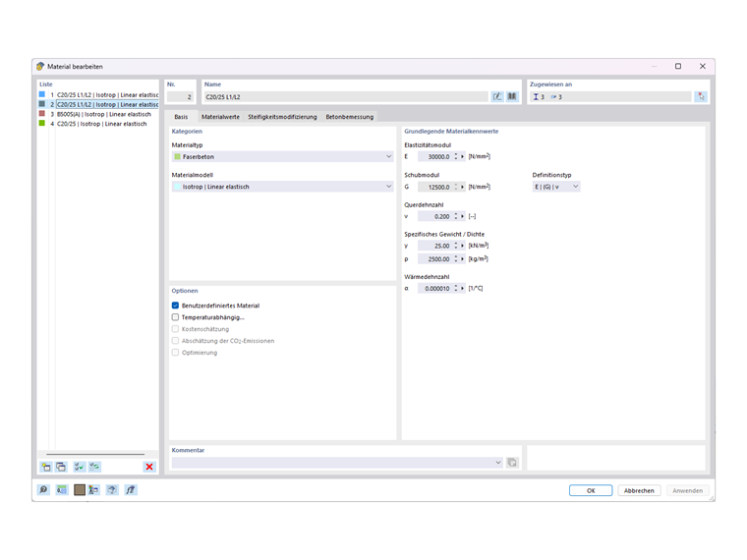This screenshot has height=560, width=747.
Task: Click the brown material color swatch
Action: coord(80,489)
